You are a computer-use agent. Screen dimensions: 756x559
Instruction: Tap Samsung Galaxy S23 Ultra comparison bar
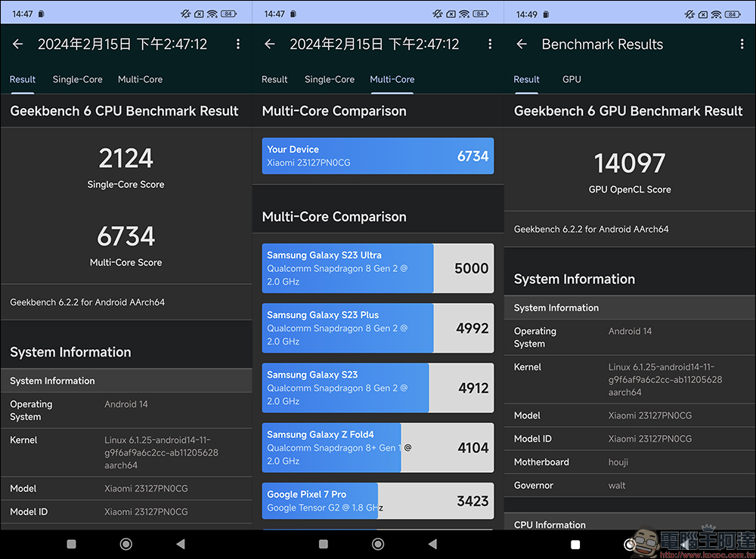[x=378, y=268]
